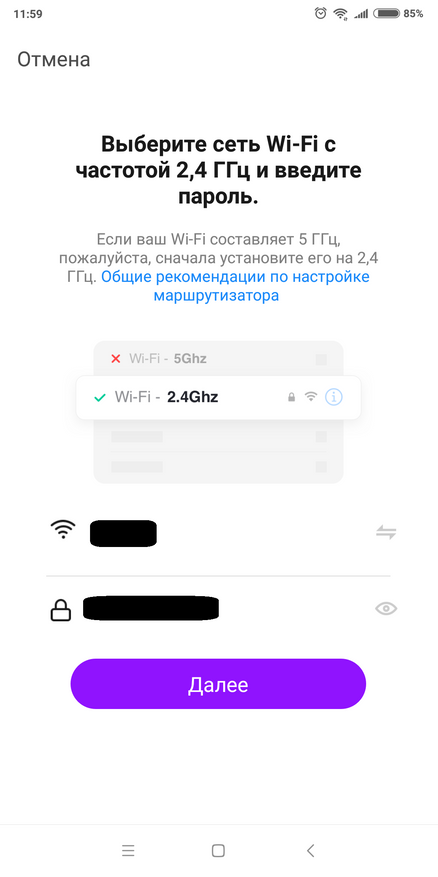Tap the Wi-Fi - 2.4Ghz example row
The image size is (438, 877).
[218, 397]
